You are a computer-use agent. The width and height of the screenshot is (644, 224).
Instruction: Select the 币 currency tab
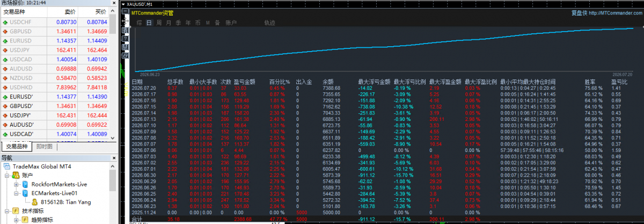coord(198,23)
